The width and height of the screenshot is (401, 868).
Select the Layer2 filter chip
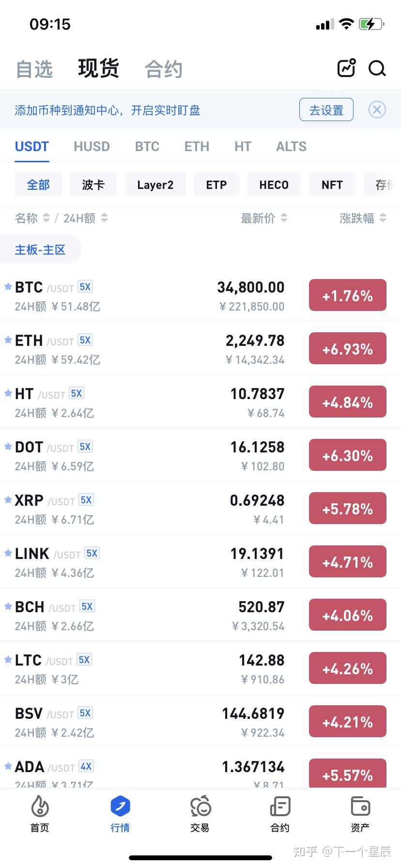pos(155,185)
